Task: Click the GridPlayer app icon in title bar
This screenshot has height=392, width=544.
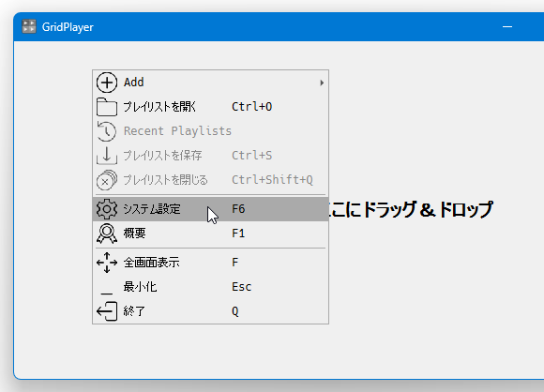Action: (x=29, y=26)
